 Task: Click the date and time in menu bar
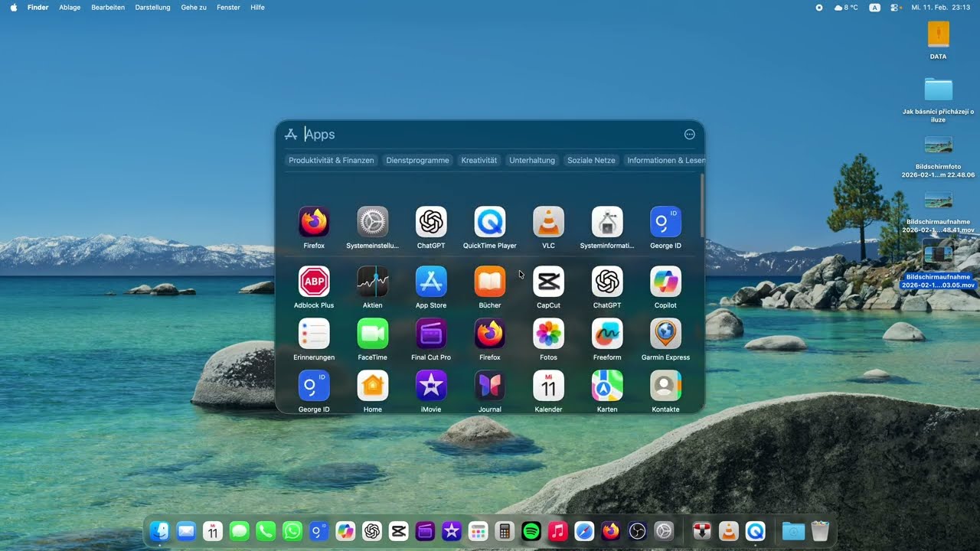click(941, 7)
